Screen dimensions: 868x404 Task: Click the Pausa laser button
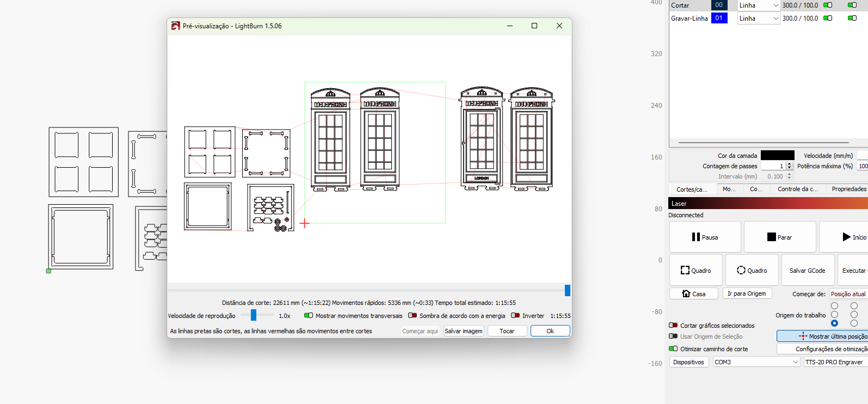(705, 237)
